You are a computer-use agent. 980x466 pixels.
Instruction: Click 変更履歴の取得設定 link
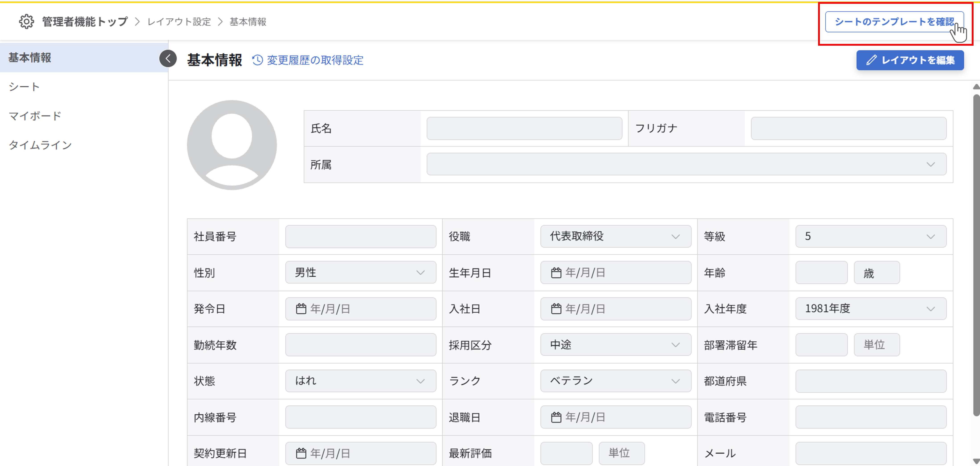(308, 60)
